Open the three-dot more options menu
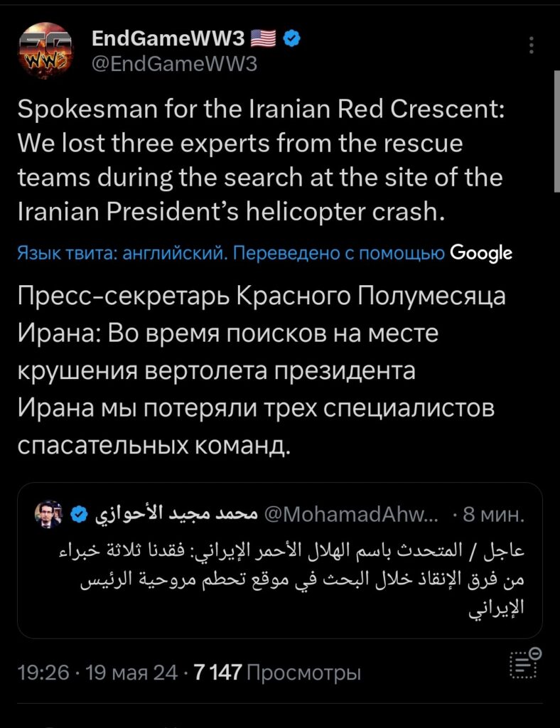The width and height of the screenshot is (560, 728). (x=532, y=45)
